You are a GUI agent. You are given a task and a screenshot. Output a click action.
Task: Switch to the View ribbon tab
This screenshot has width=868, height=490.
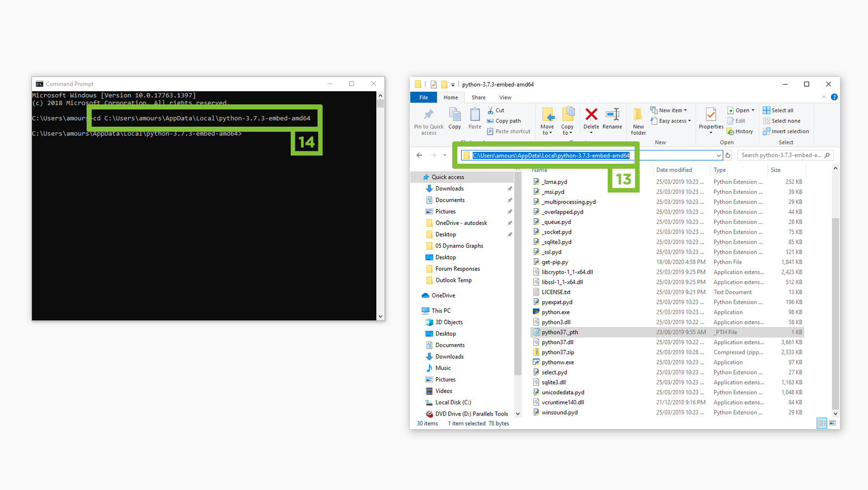505,97
